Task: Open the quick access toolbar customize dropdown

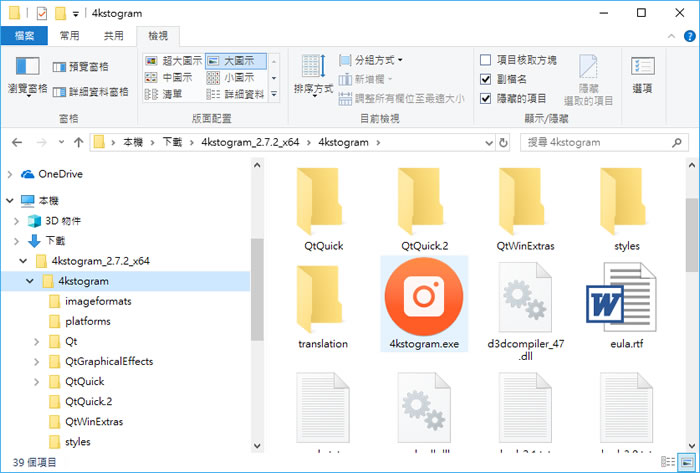Action: [76, 14]
